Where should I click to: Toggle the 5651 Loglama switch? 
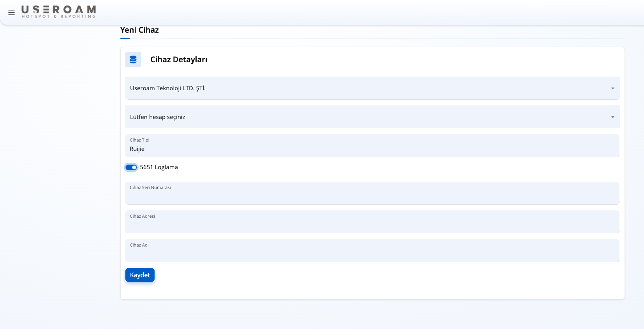click(x=131, y=167)
